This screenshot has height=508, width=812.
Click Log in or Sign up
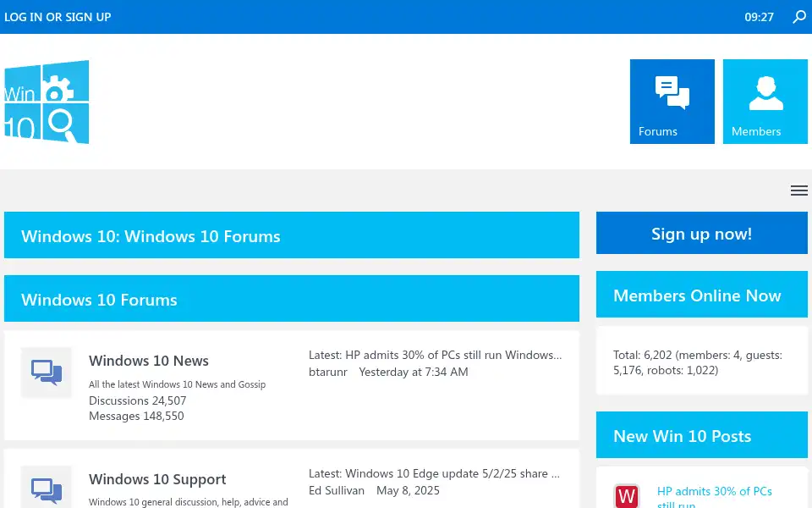[58, 17]
